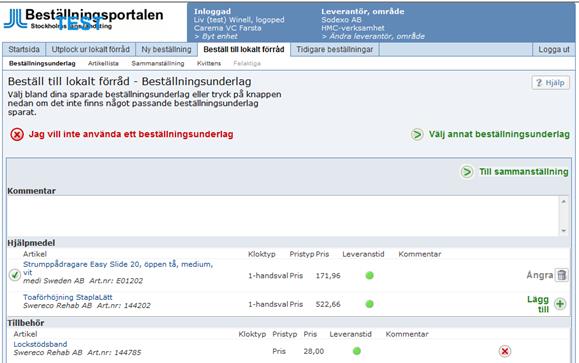Click inside the Kommentar text area
The width and height of the screenshot is (579, 363).
pos(283,216)
